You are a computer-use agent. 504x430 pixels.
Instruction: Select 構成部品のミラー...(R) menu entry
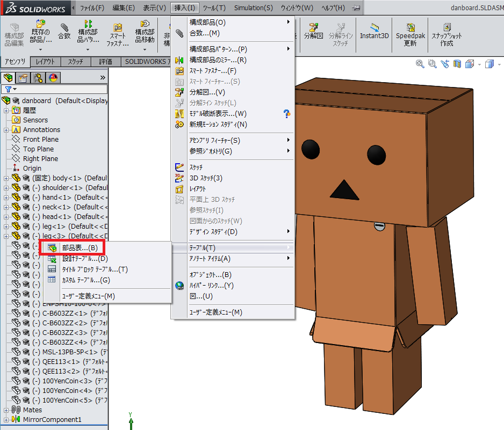(x=218, y=60)
